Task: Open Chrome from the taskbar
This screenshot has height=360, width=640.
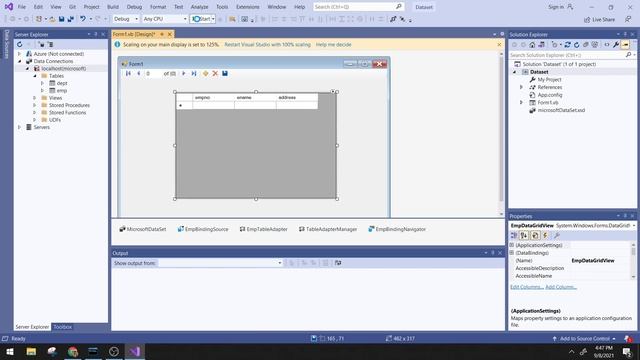Action: tap(73, 351)
